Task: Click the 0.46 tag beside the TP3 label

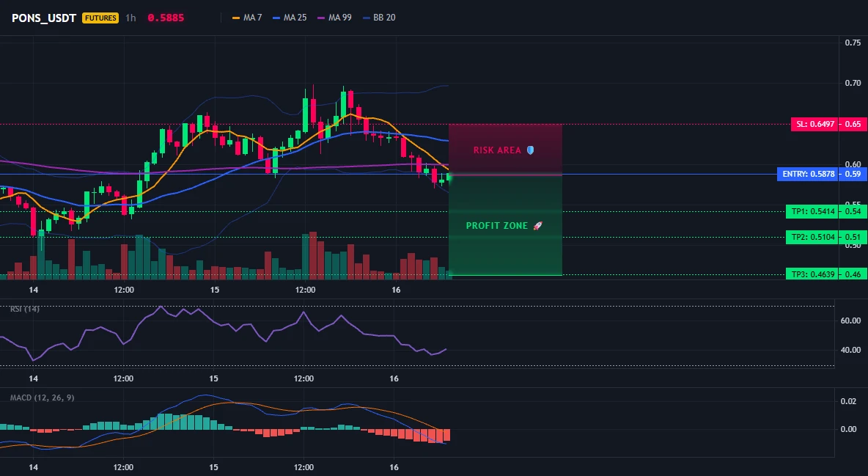Action: 853,274
